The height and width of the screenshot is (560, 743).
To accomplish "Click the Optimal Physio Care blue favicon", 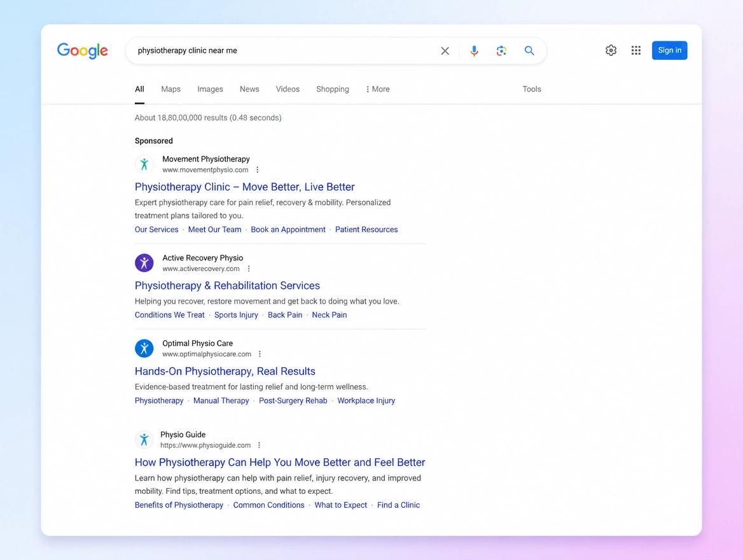I will [144, 349].
